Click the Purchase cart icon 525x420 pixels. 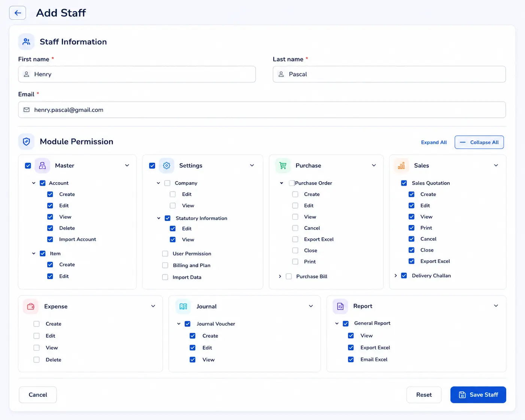pyautogui.click(x=283, y=165)
